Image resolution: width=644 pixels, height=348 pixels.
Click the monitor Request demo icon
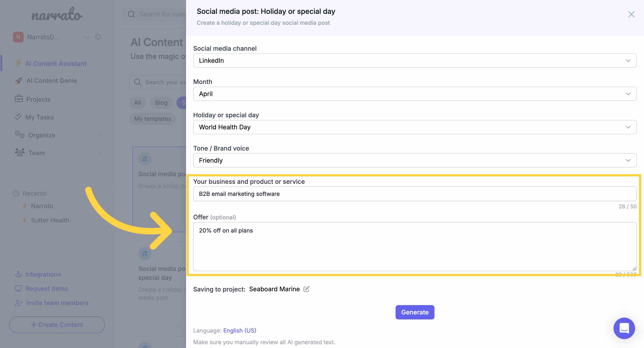18,288
